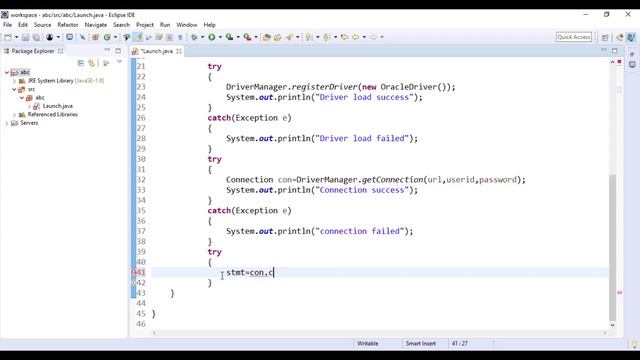Click the Open Perspective icon
The width and height of the screenshot is (640, 360).
605,37
